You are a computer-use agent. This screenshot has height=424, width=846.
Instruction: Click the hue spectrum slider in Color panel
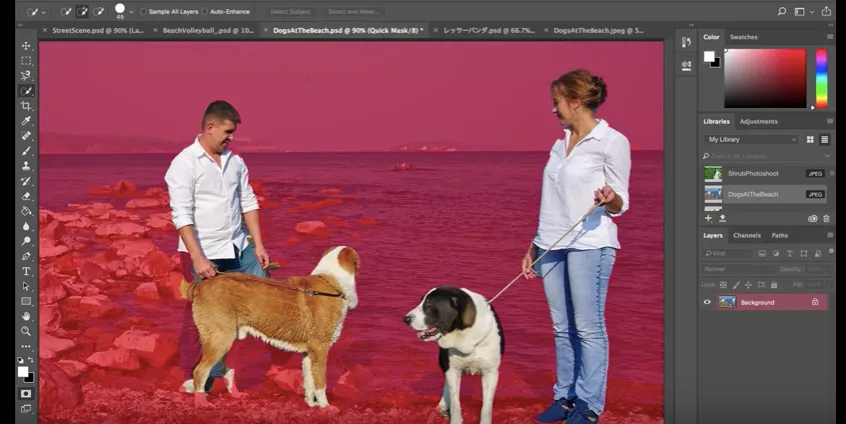tap(821, 79)
